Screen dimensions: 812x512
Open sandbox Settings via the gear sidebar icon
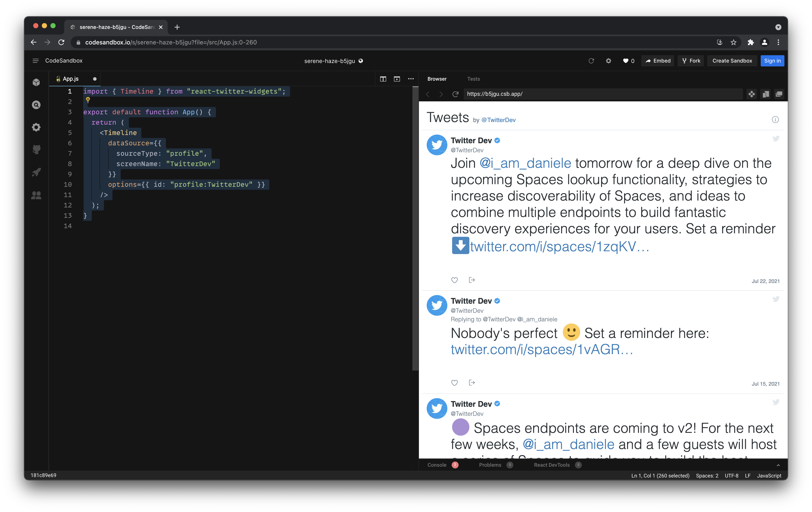(x=36, y=127)
